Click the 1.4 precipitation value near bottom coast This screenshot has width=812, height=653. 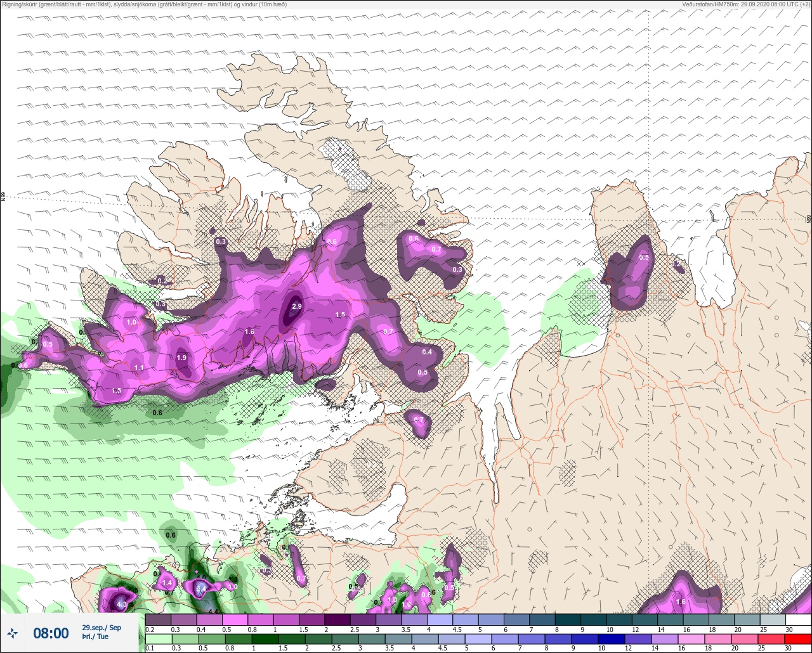pyautogui.click(x=167, y=583)
